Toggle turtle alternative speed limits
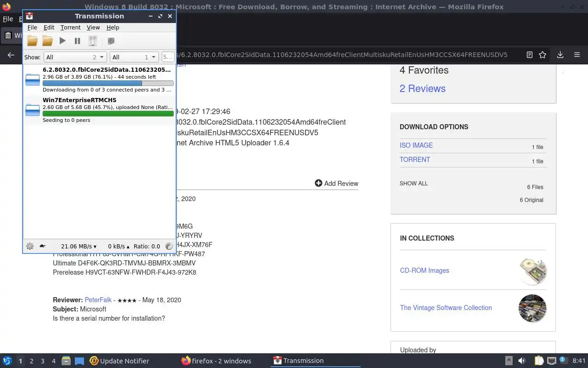 click(42, 246)
